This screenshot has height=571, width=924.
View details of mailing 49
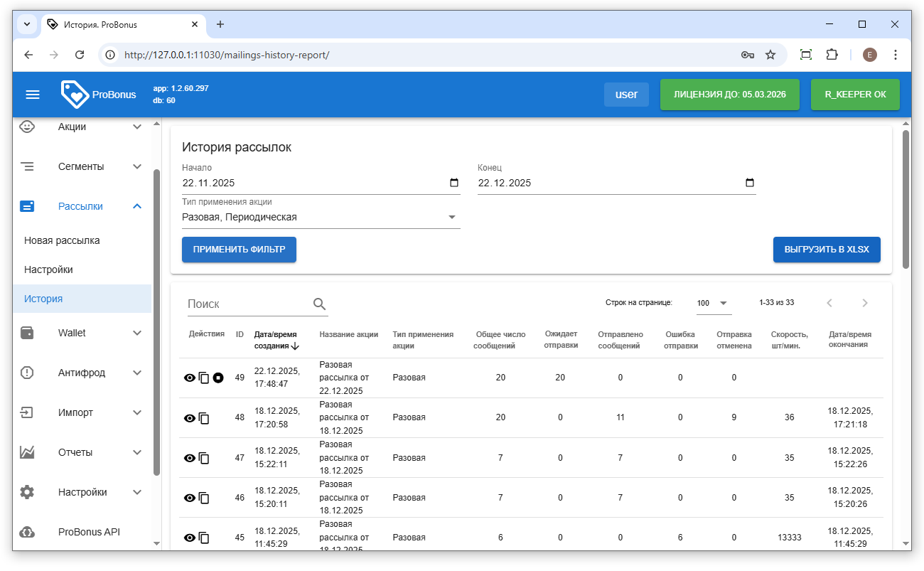point(189,378)
